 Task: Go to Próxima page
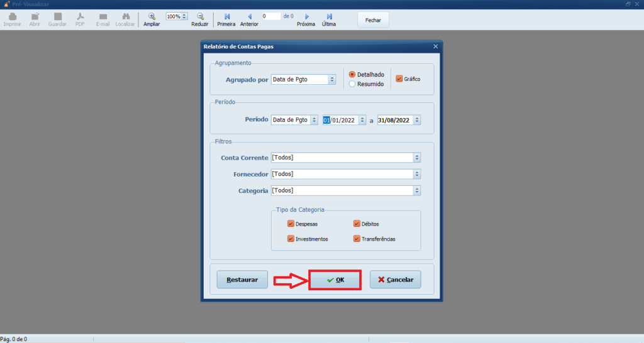point(306,16)
